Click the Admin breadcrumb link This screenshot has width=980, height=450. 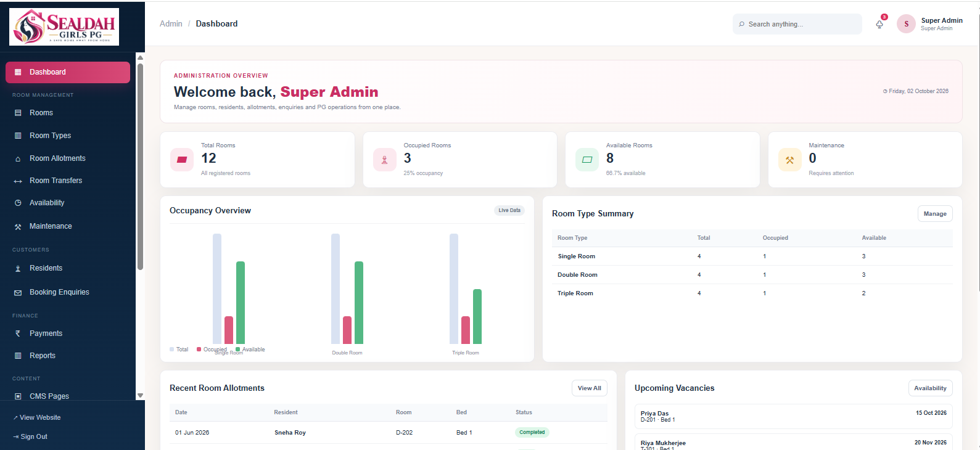click(x=171, y=23)
